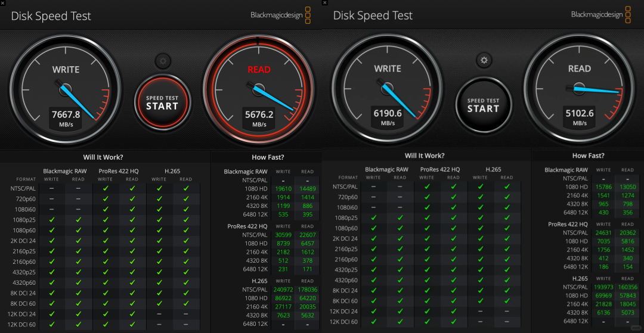
Task: Select the 1541 value for 2160 4K
Action: pos(603,195)
